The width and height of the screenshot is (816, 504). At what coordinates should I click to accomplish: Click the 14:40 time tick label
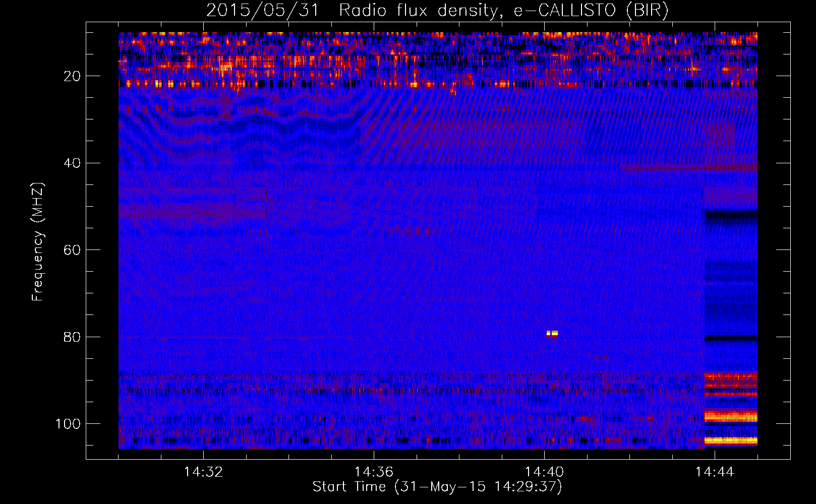544,472
